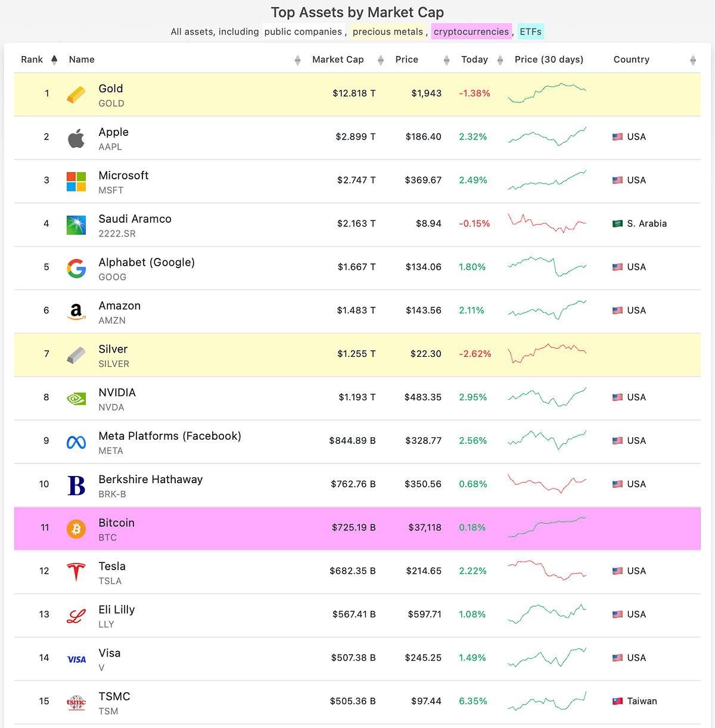The width and height of the screenshot is (715, 728).
Task: Click TSMC's 6.35% today change
Action: tap(473, 701)
